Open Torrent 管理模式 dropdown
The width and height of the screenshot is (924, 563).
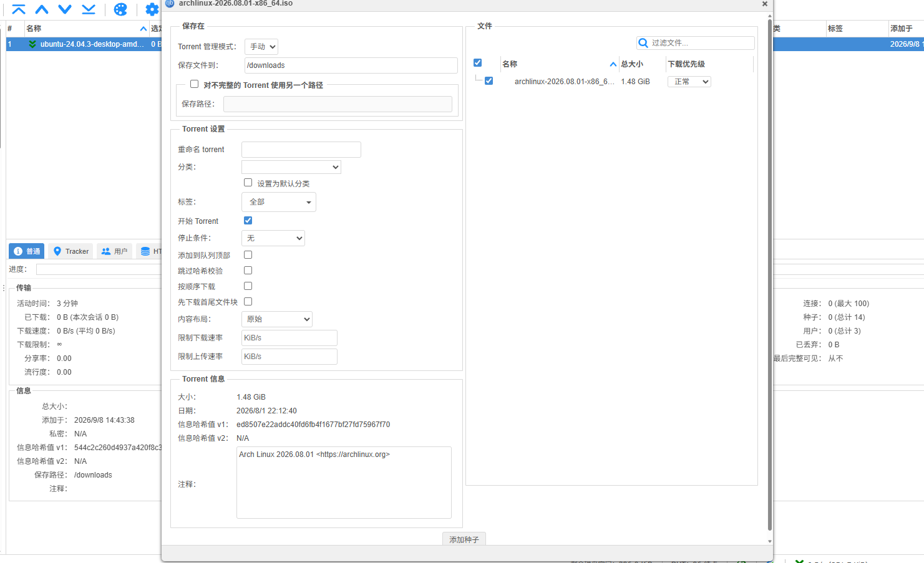click(x=261, y=47)
